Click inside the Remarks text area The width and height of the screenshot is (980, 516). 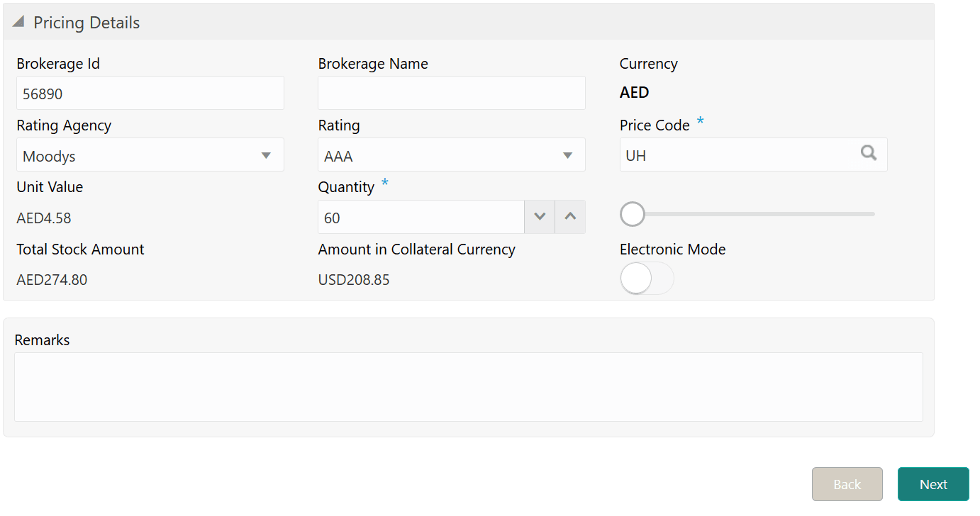tap(468, 387)
